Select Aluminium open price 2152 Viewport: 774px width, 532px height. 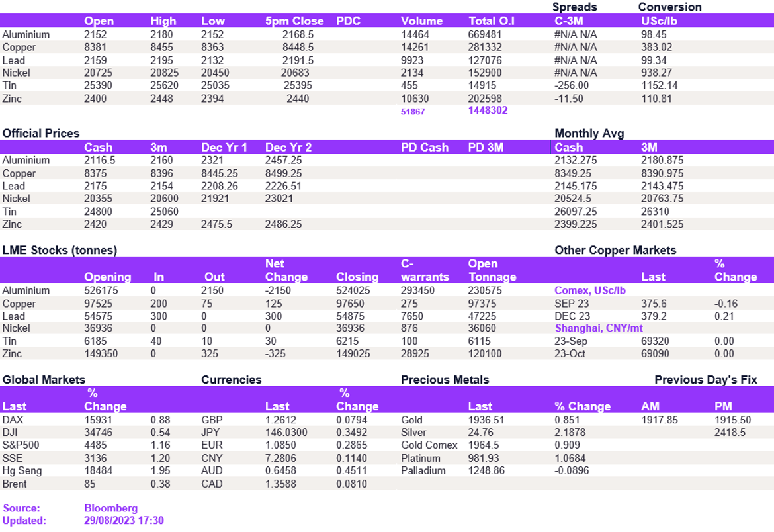95,34
